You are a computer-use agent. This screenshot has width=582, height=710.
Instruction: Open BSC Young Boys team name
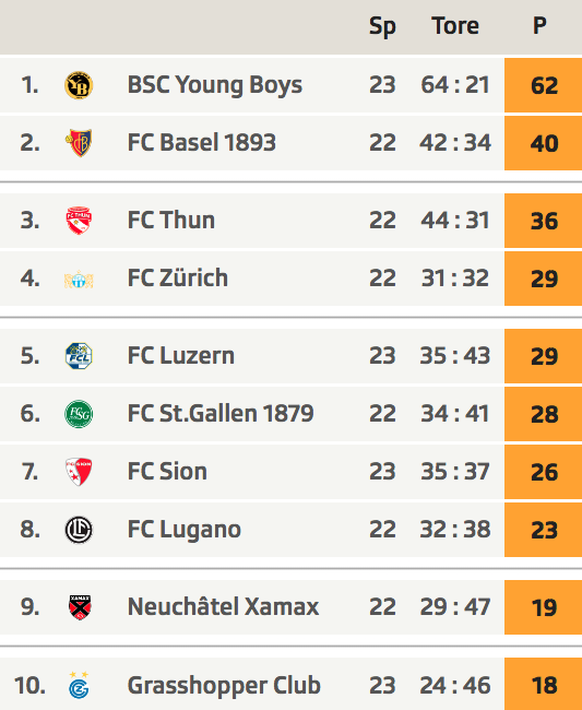215,85
